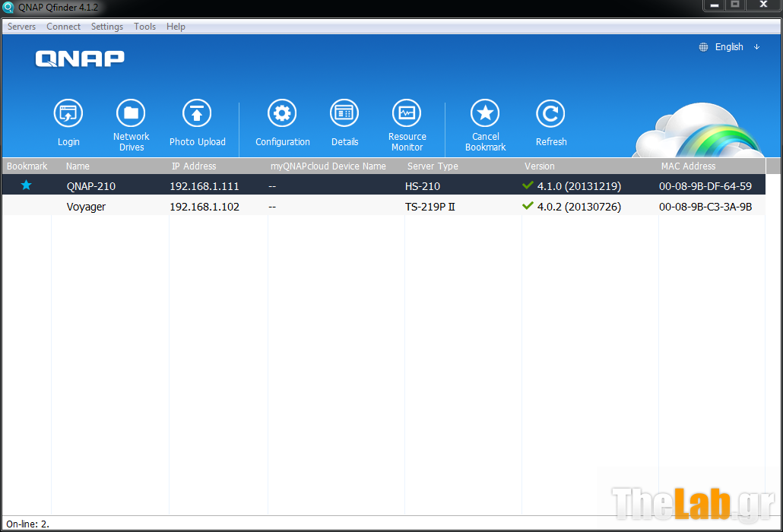
Task: Open the Help menu
Action: [176, 27]
